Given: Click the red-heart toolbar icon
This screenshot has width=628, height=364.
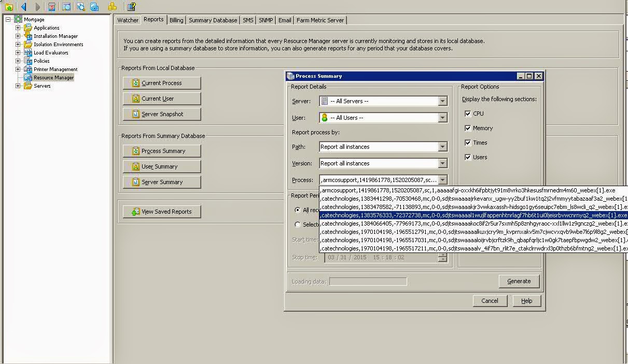Looking at the screenshot, I should pyautogui.click(x=52, y=7).
